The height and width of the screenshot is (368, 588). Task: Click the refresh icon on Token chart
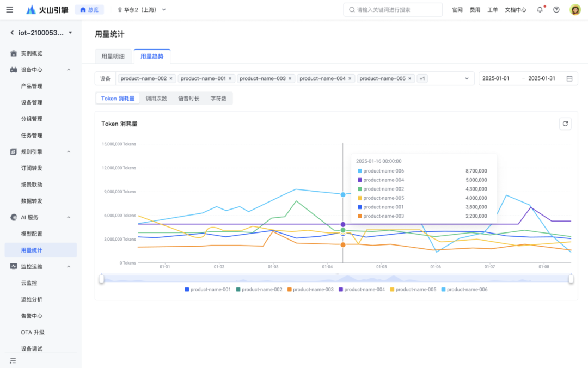(565, 124)
